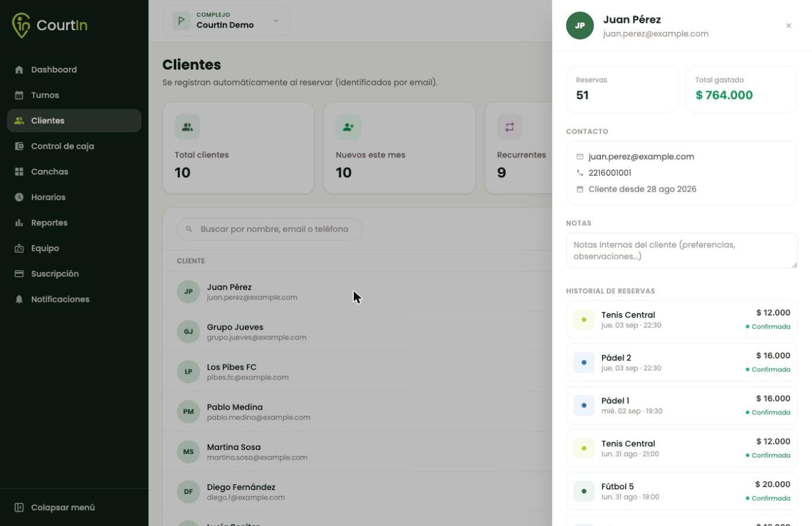
Task: Open the Equipo section
Action: (74, 248)
